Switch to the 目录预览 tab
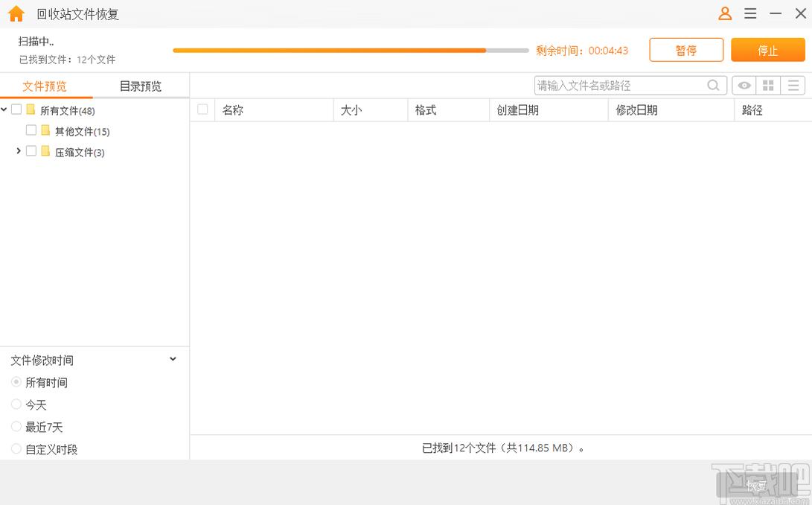 pyautogui.click(x=141, y=86)
